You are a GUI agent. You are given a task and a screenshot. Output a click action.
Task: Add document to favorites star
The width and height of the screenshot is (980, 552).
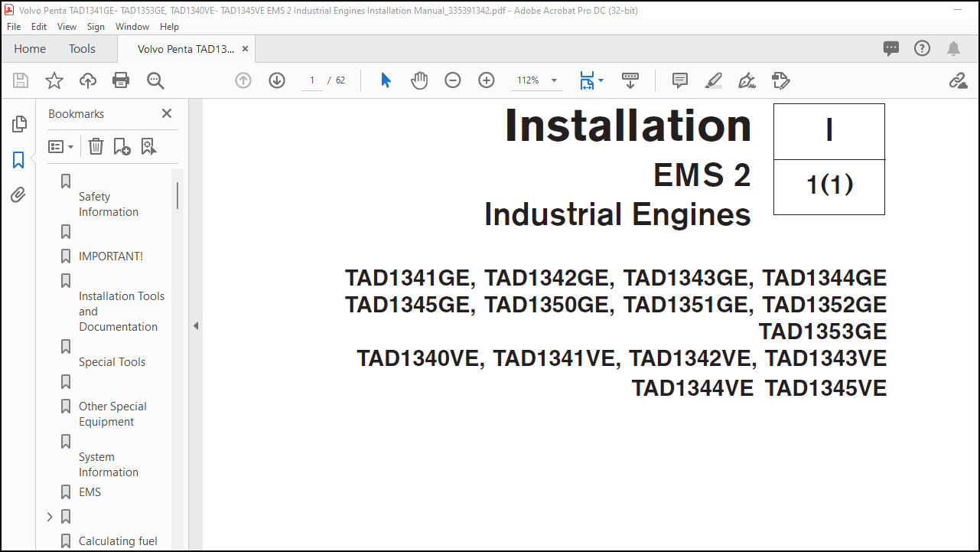(54, 80)
